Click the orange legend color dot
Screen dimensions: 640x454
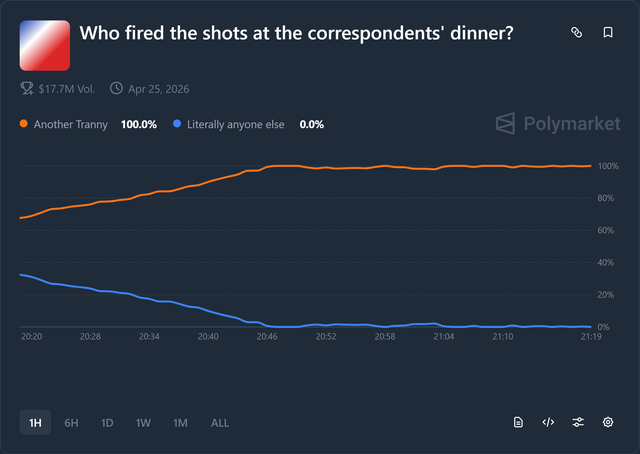[x=24, y=125]
